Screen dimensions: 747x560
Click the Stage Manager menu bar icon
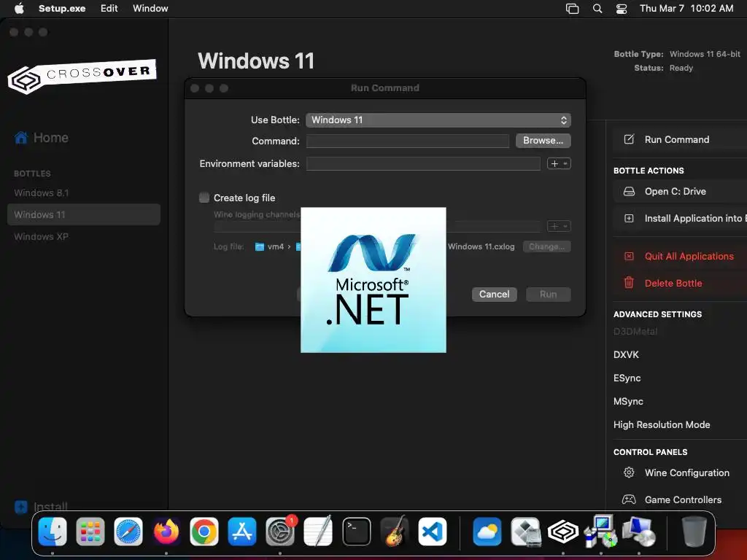click(x=572, y=9)
